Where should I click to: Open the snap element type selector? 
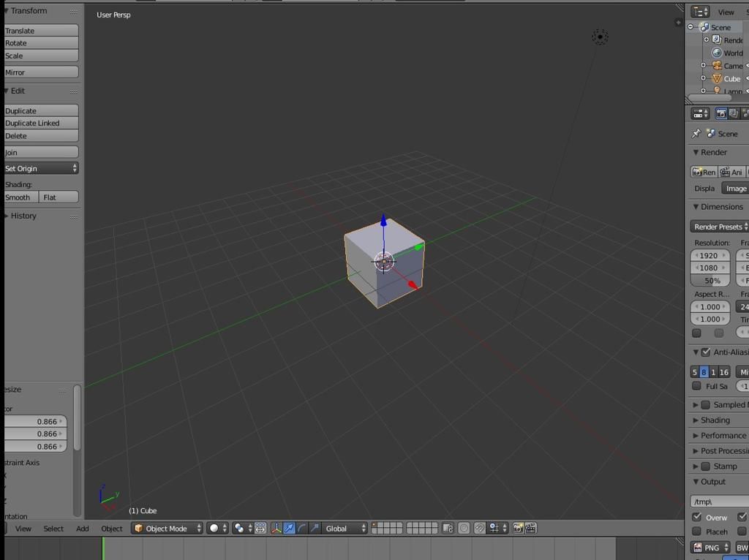click(x=497, y=528)
